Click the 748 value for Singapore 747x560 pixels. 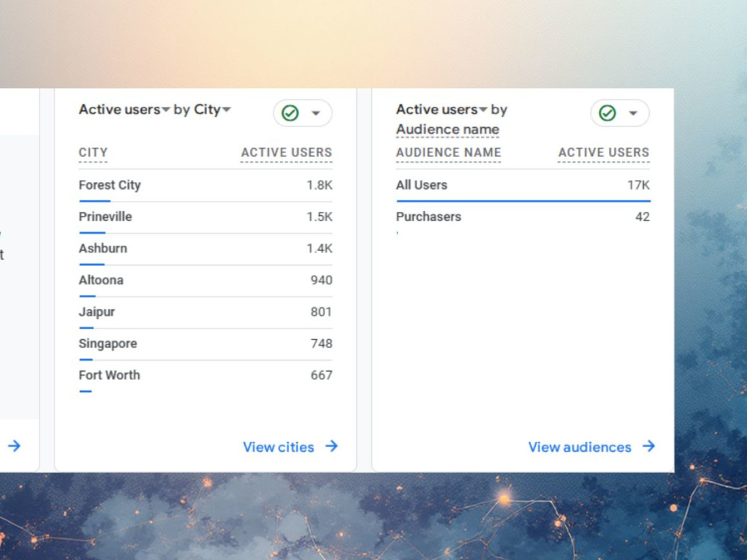[321, 343]
